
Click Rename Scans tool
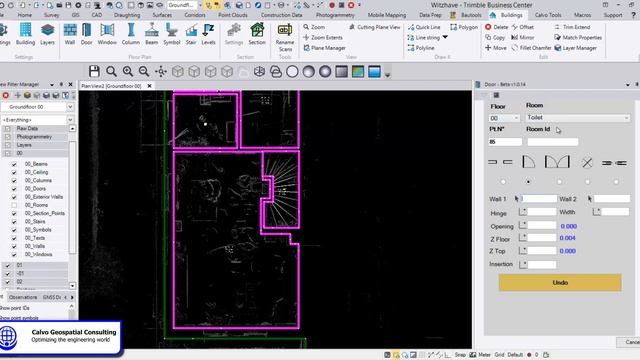(x=285, y=38)
